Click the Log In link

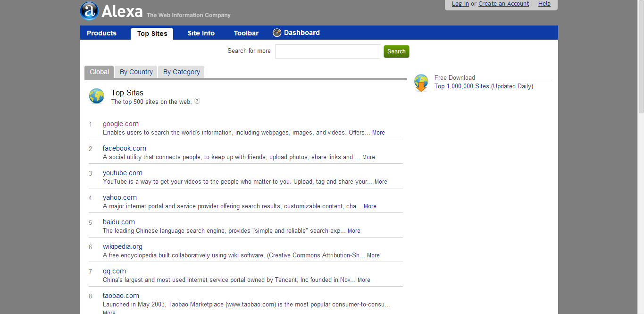pyautogui.click(x=460, y=4)
